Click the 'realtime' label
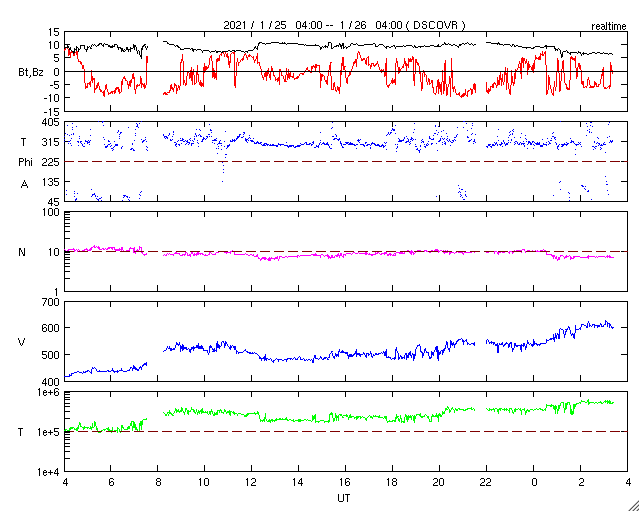This screenshot has width=640, height=512. (x=609, y=27)
